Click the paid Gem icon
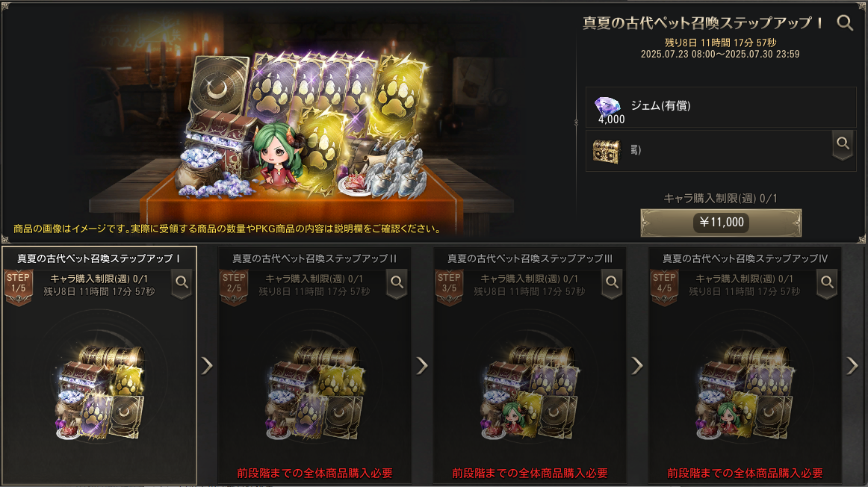 (x=607, y=106)
